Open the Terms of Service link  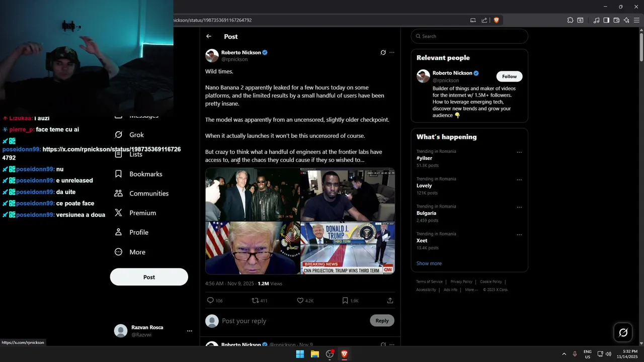pyautogui.click(x=429, y=282)
